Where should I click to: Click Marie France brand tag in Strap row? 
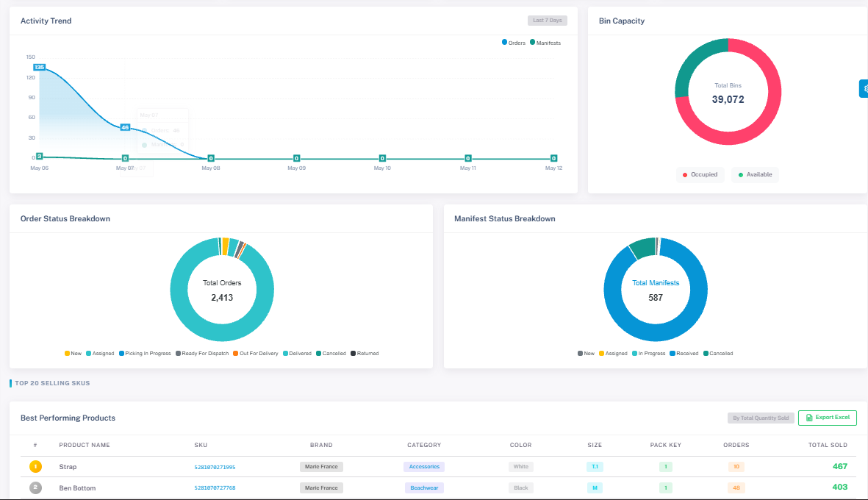321,467
